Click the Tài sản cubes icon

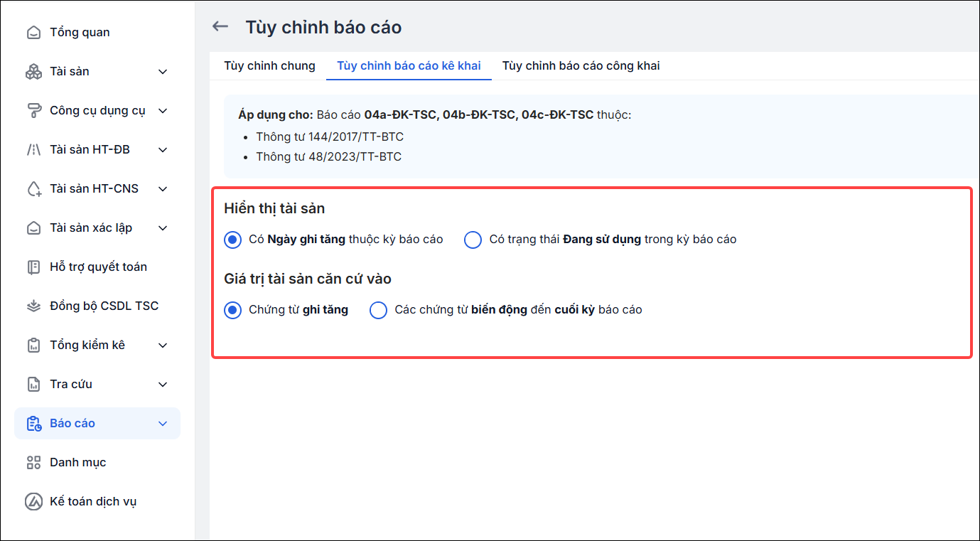pyautogui.click(x=33, y=72)
